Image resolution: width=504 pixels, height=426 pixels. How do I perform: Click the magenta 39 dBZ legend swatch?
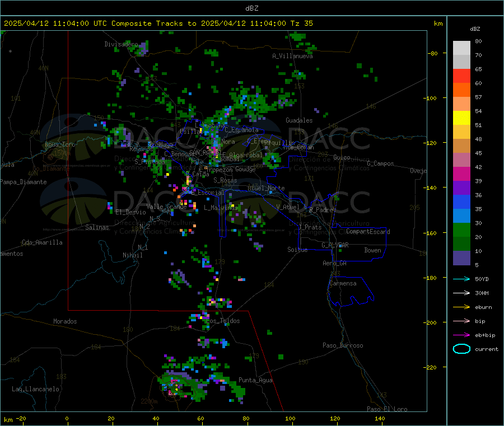pos(461,174)
